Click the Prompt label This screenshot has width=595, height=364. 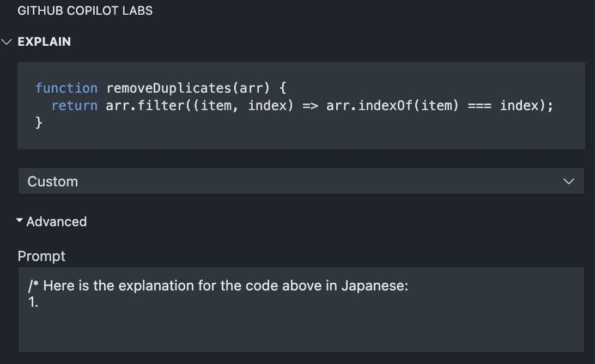point(41,256)
